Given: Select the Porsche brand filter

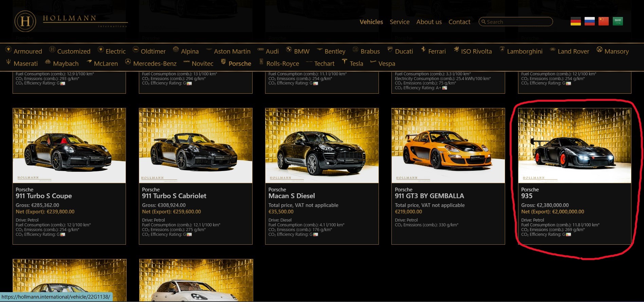Looking at the screenshot, I should 240,63.
